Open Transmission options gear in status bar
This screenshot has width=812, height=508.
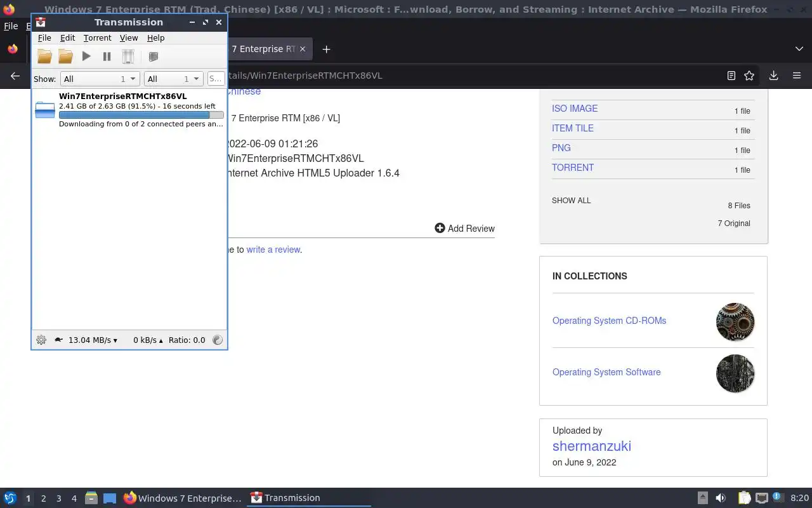click(x=41, y=340)
